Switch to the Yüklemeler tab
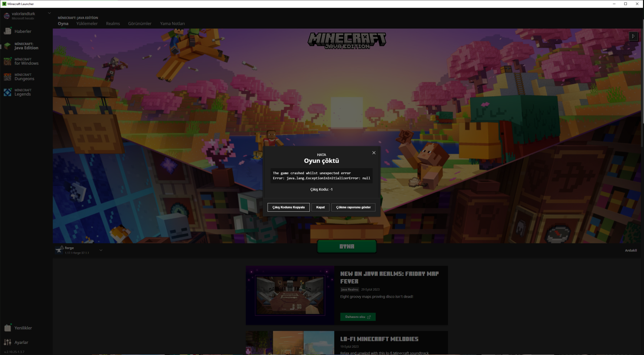Image resolution: width=644 pixels, height=355 pixels. coord(87,23)
